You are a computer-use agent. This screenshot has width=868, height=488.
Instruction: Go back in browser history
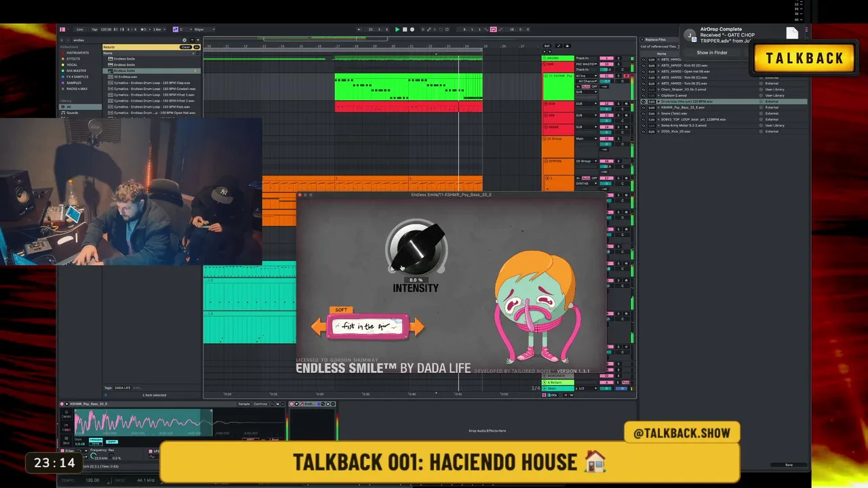62,40
